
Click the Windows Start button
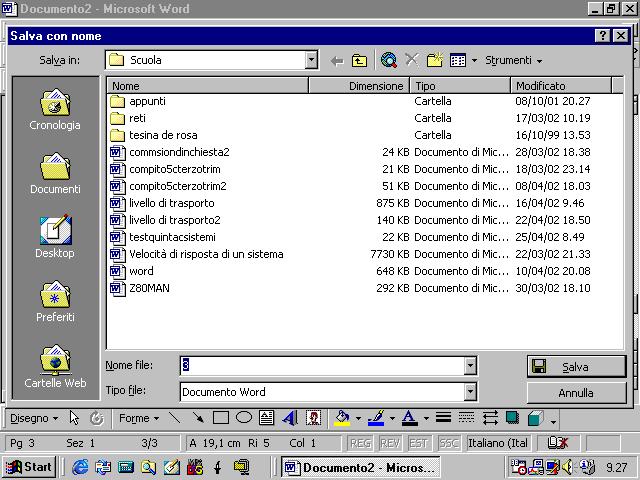point(29,467)
